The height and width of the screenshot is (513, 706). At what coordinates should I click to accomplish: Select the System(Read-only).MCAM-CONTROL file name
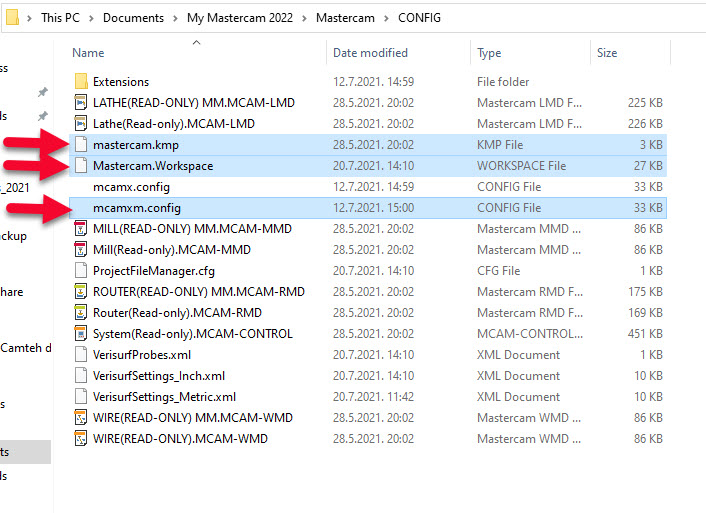pos(193,334)
